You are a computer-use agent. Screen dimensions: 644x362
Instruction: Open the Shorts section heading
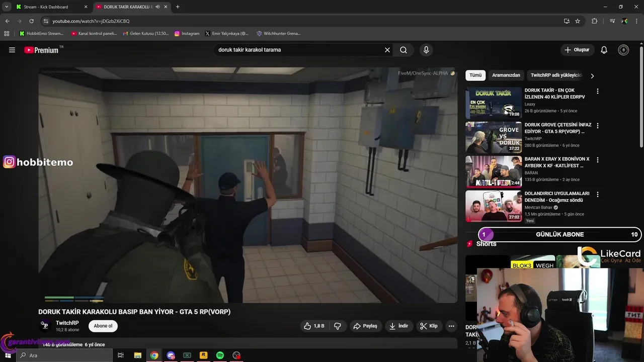(x=486, y=244)
